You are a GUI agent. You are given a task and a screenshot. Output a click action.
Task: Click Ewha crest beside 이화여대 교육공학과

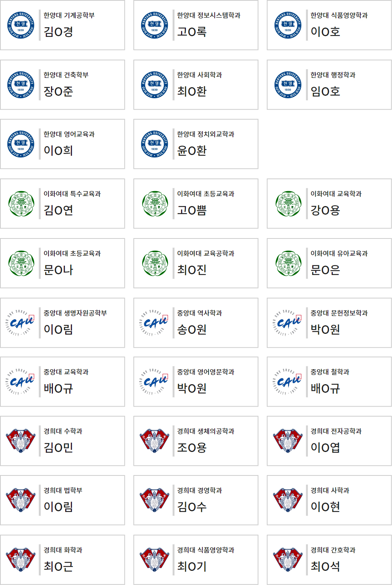[x=154, y=263]
